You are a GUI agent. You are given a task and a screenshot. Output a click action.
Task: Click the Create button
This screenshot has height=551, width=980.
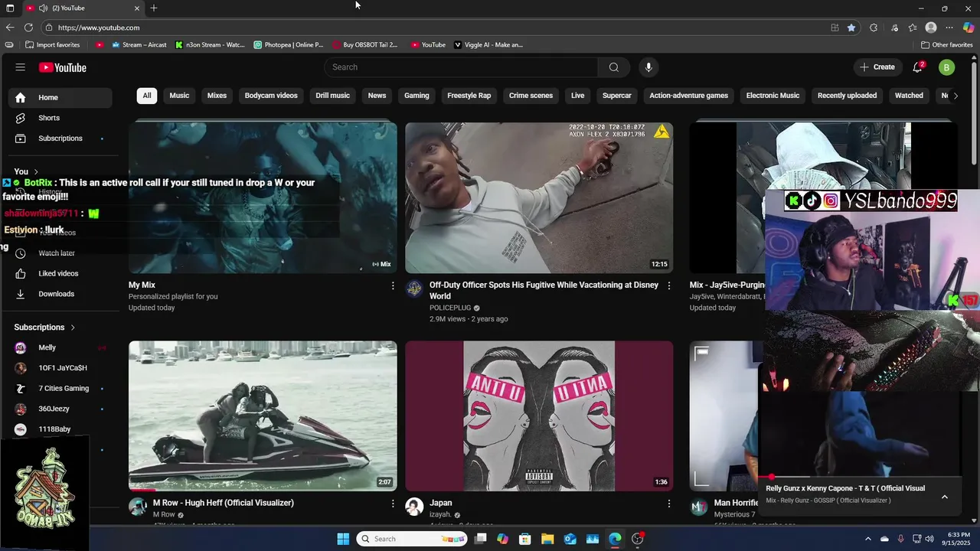(x=877, y=67)
